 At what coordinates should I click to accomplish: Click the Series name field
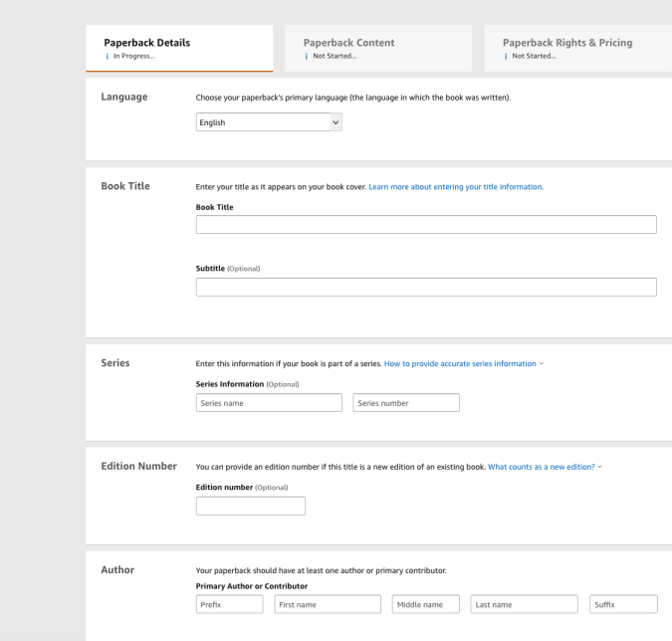tap(269, 403)
